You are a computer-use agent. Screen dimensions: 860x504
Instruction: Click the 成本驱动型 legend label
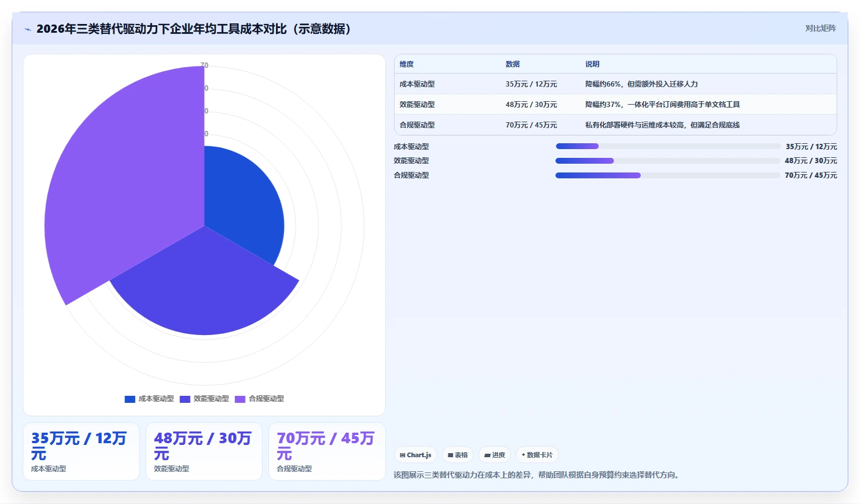pyautogui.click(x=156, y=399)
